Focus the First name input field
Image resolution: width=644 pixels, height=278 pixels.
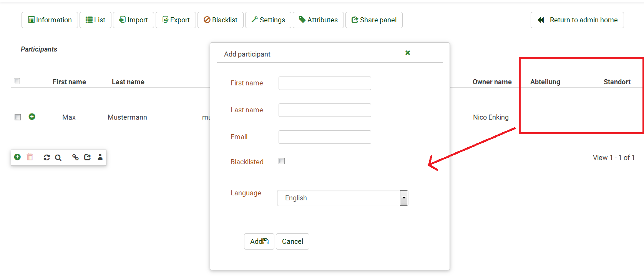(x=325, y=83)
